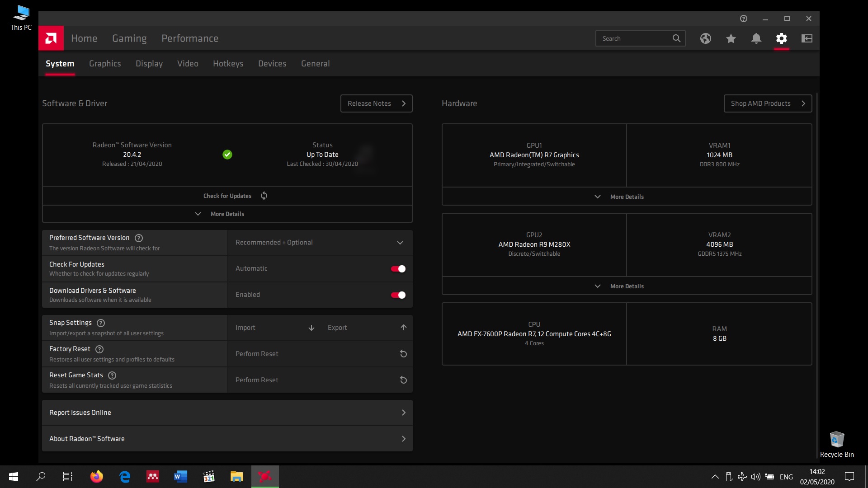This screenshot has height=488, width=868.
Task: Toggle Download Drivers & Software switch
Action: pos(398,295)
